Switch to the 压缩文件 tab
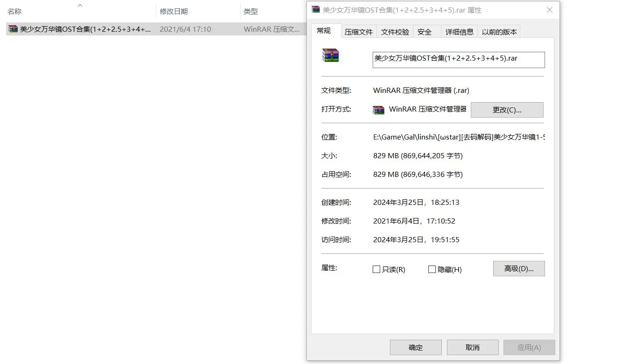 point(359,32)
